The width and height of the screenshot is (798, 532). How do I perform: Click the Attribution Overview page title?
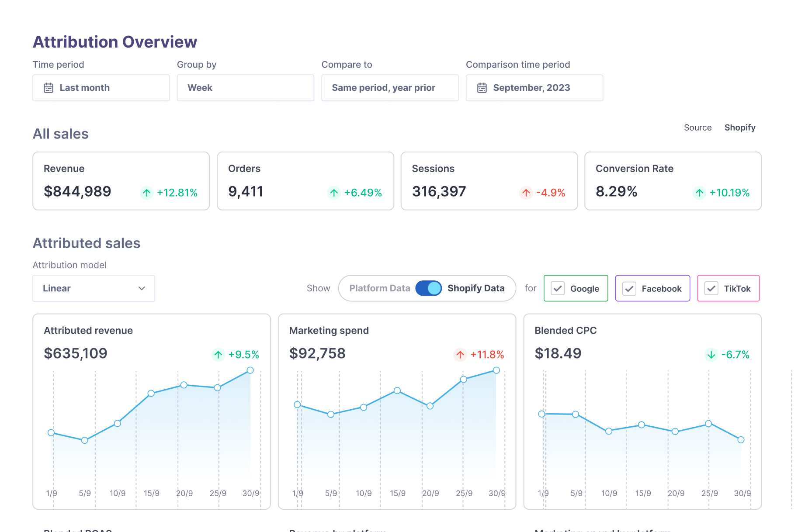[115, 42]
